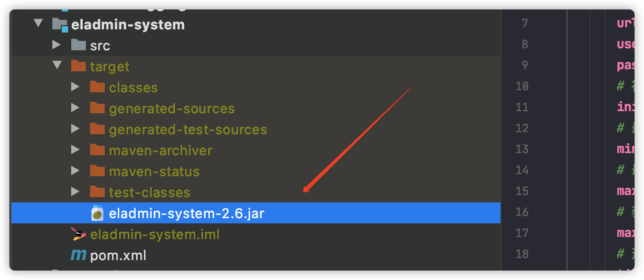The width and height of the screenshot is (644, 280).
Task: Select the eladmin-system-2.6.jar file
Action: tap(256, 213)
